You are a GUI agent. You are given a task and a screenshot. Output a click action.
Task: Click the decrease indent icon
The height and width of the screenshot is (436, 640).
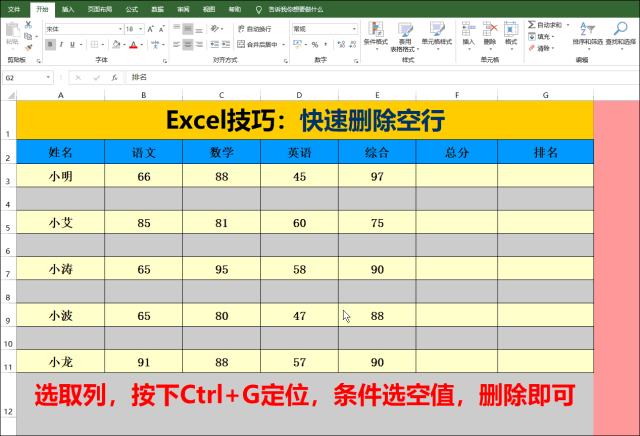click(x=215, y=44)
